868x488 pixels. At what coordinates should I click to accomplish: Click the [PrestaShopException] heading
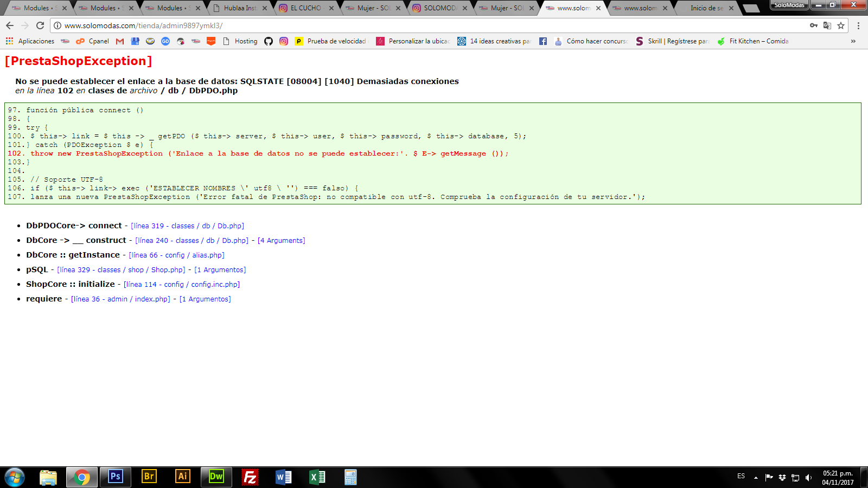pos(78,61)
